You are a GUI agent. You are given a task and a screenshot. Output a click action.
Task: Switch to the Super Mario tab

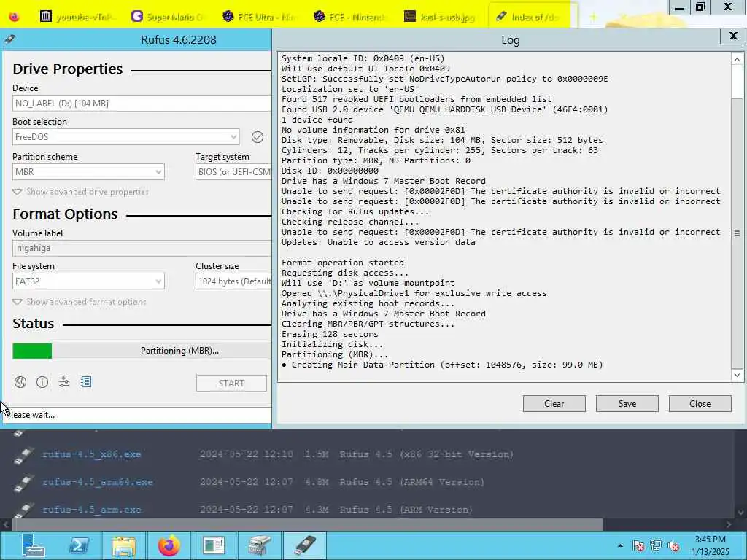click(168, 17)
